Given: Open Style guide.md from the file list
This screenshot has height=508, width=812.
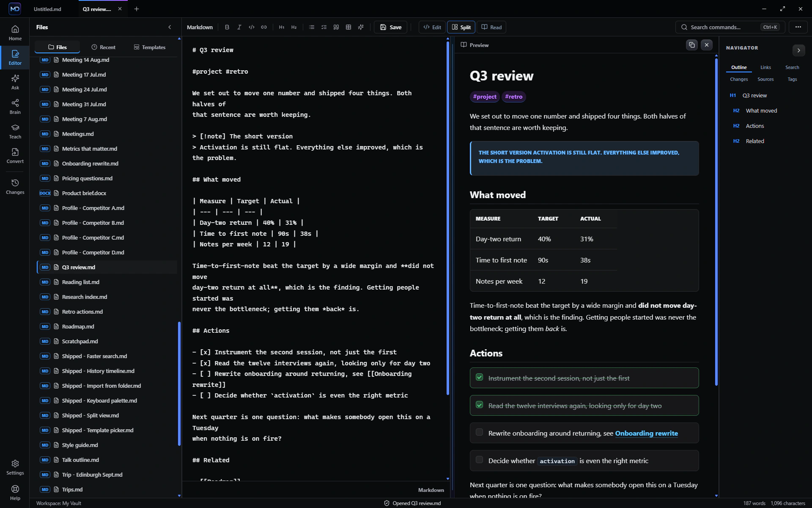Looking at the screenshot, I should click(x=107, y=445).
